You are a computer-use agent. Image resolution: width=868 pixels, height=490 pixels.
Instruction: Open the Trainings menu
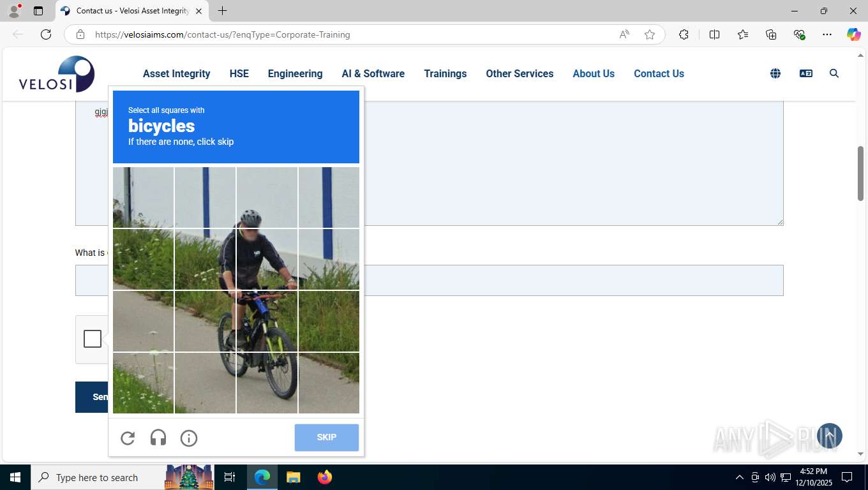tap(445, 73)
